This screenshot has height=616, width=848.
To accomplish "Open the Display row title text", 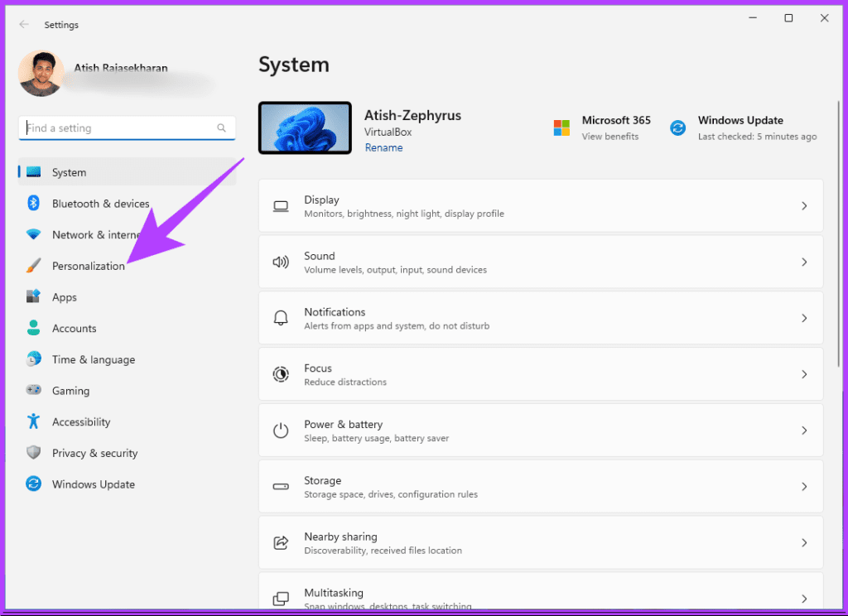I will 321,200.
